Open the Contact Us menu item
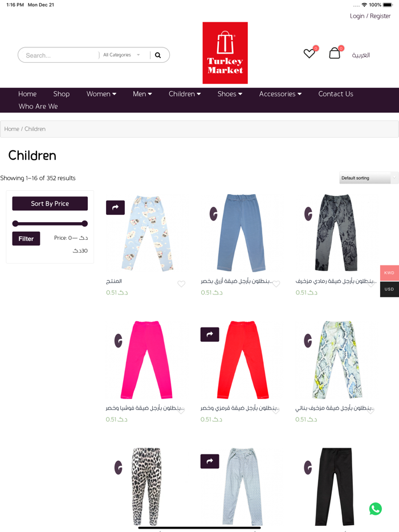 coord(336,94)
